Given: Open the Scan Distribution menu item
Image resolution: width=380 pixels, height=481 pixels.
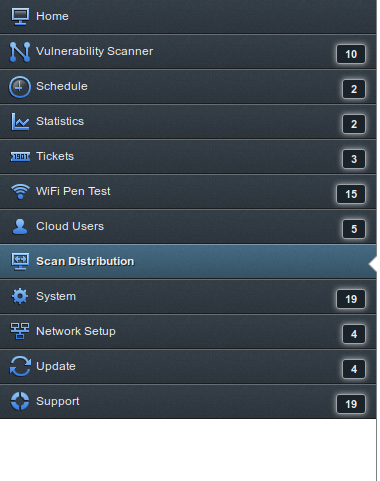Looking at the screenshot, I should coord(188,262).
